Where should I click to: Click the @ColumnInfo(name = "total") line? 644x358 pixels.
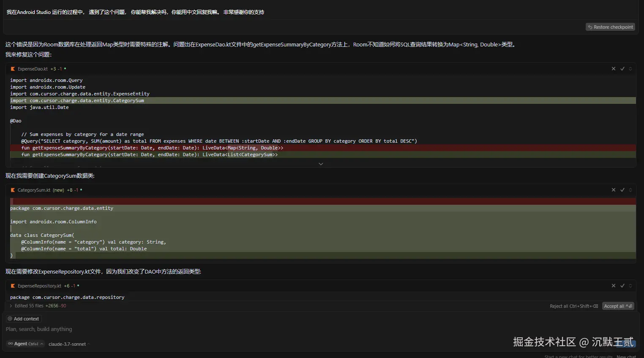pos(84,249)
